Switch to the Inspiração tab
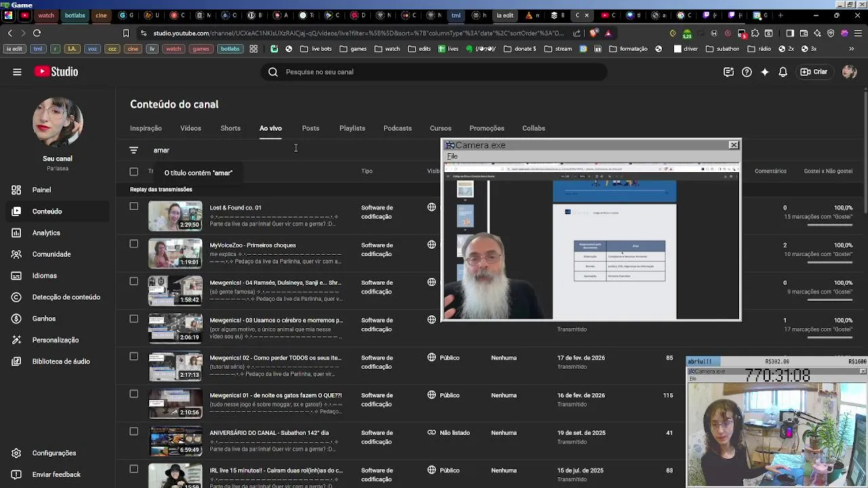Screen dimensions: 868x488 click(x=146, y=128)
